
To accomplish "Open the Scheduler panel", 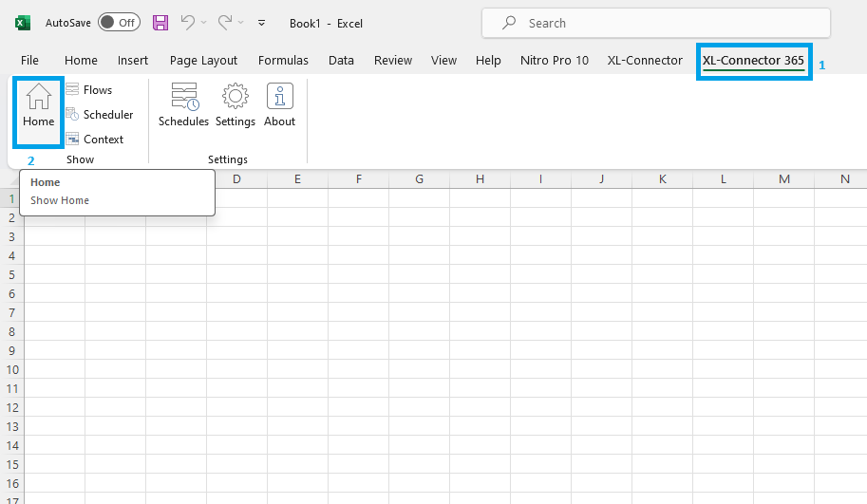I will 100,114.
